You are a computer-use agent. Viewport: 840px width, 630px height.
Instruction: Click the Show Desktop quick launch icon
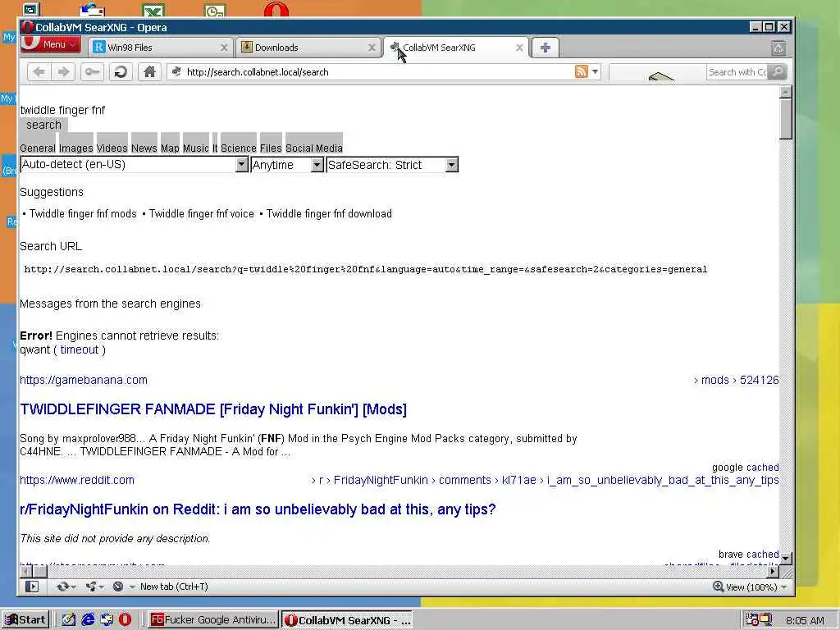(69, 620)
